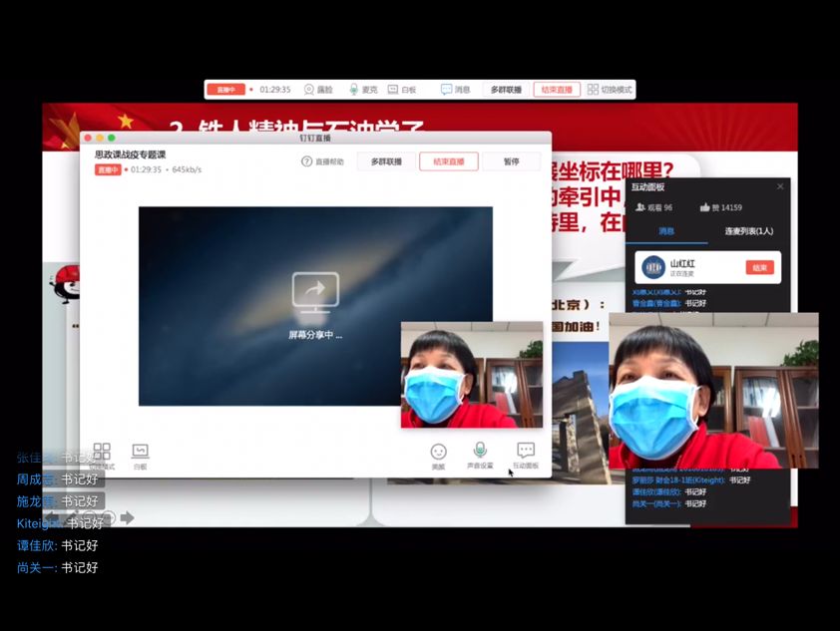The width and height of the screenshot is (840, 631).
Task: Click 结束直播 to end the live stream
Action: click(x=450, y=160)
